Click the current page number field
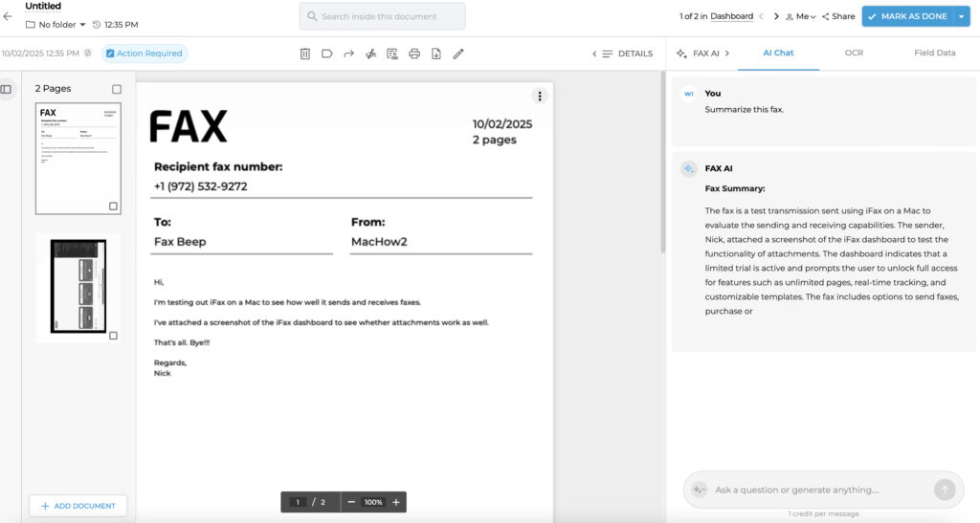The height and width of the screenshot is (523, 980). tap(298, 502)
